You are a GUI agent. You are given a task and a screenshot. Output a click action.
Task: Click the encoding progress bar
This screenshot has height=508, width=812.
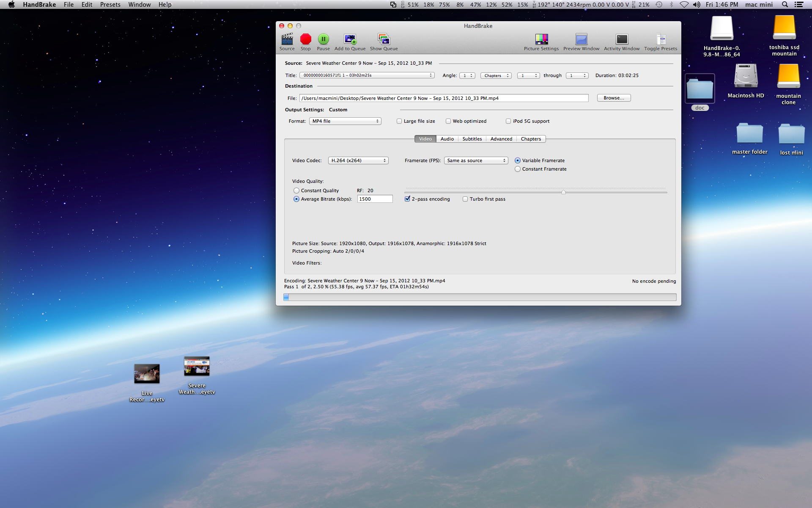480,297
